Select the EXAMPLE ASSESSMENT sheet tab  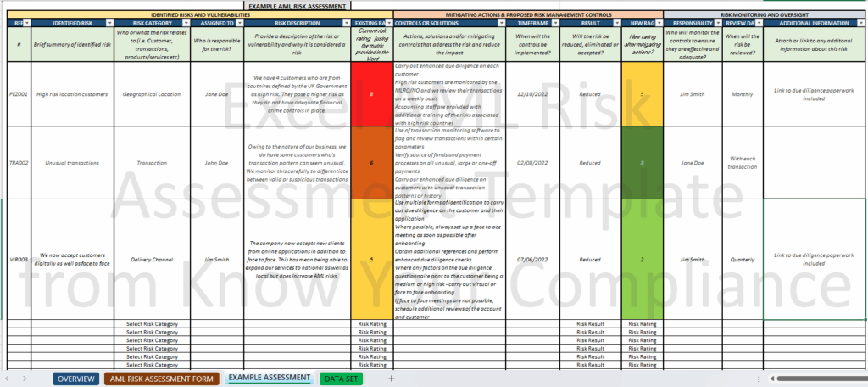[x=269, y=379]
